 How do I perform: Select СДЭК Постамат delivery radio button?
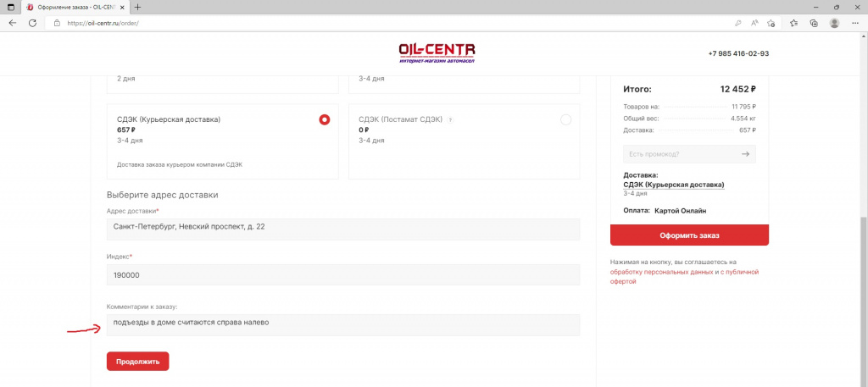click(566, 119)
